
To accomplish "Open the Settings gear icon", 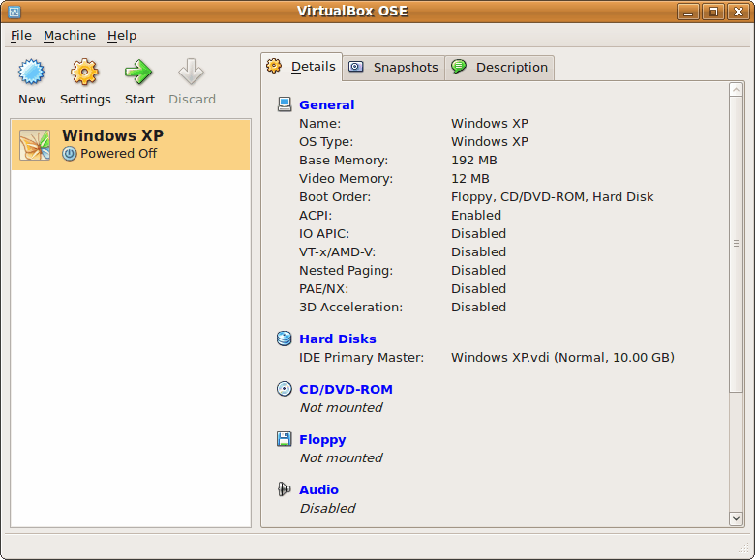I will click(x=85, y=73).
